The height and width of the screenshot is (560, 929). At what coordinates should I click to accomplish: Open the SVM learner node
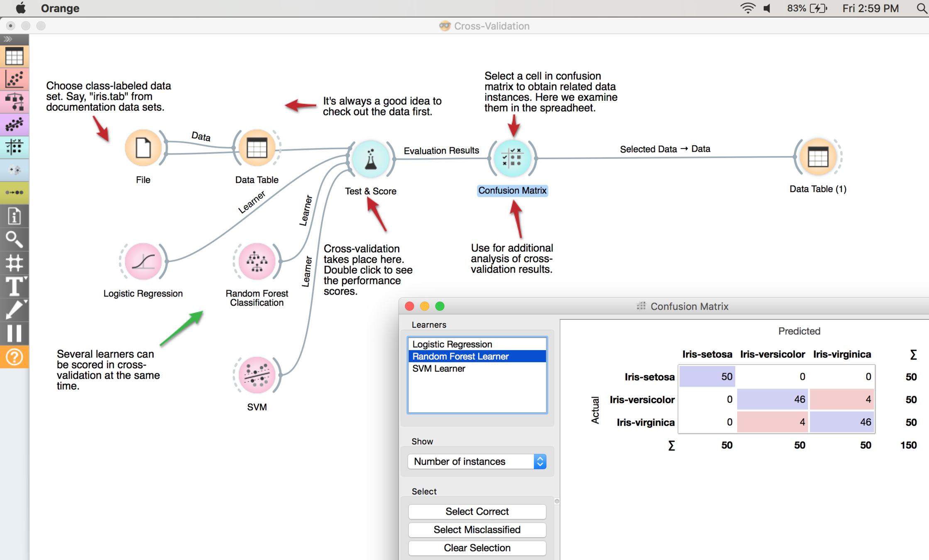point(257,375)
